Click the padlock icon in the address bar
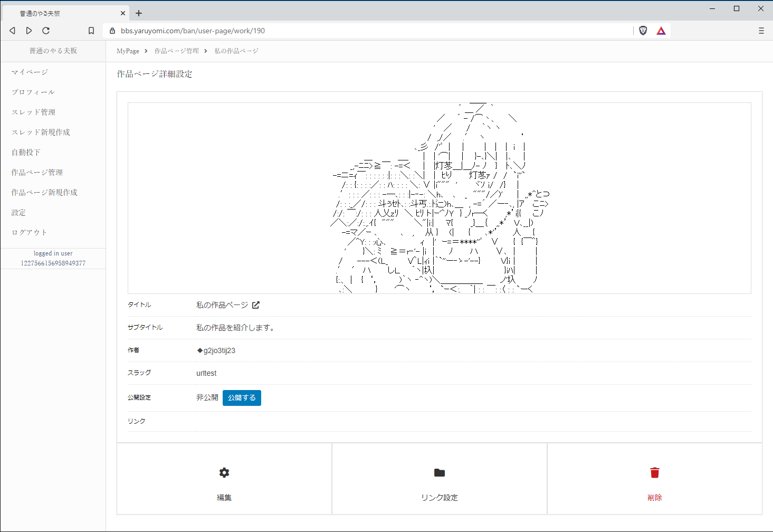Screen dimensions: 773x532 point(112,31)
